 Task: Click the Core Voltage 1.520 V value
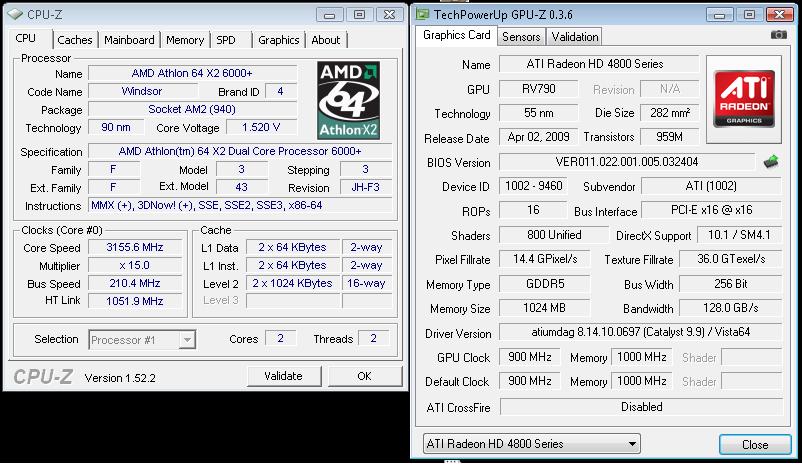(x=261, y=127)
